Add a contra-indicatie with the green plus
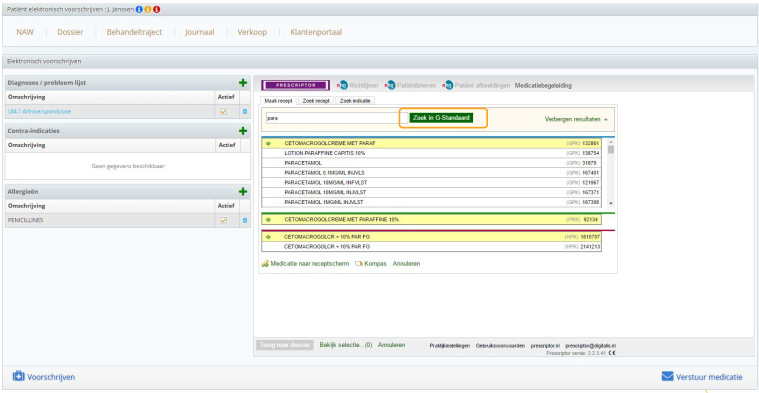 click(243, 131)
